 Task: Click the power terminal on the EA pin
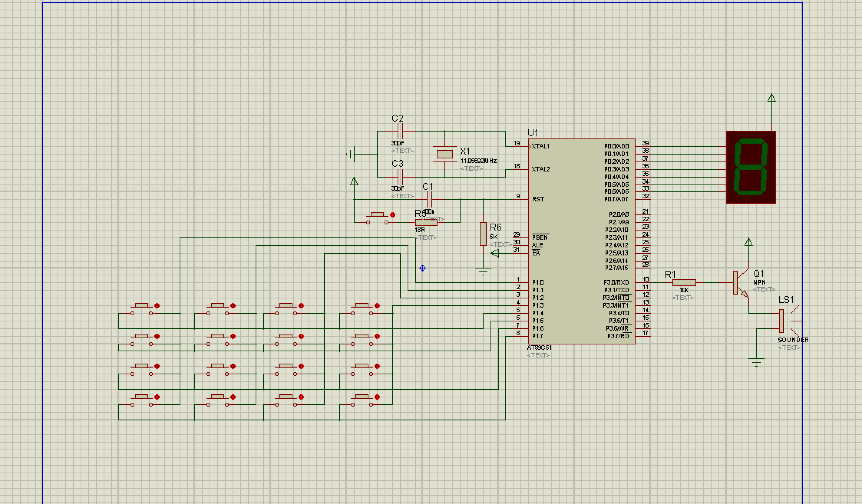point(495,253)
